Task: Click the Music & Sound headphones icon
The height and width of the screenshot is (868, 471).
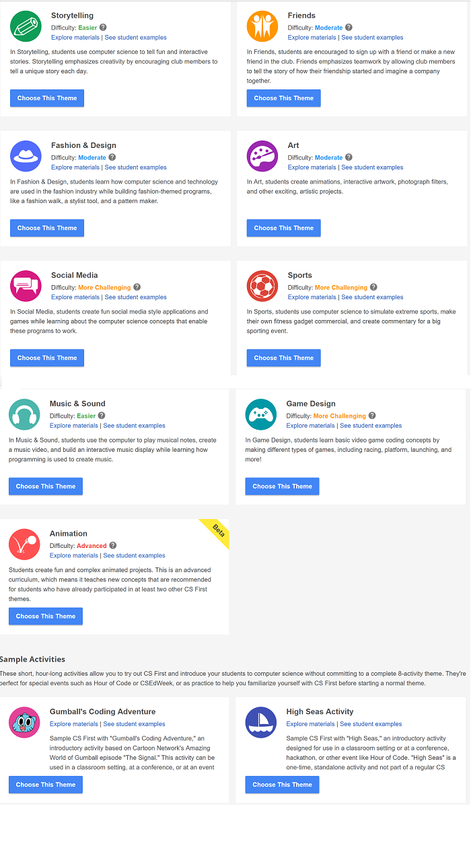Action: click(x=24, y=414)
